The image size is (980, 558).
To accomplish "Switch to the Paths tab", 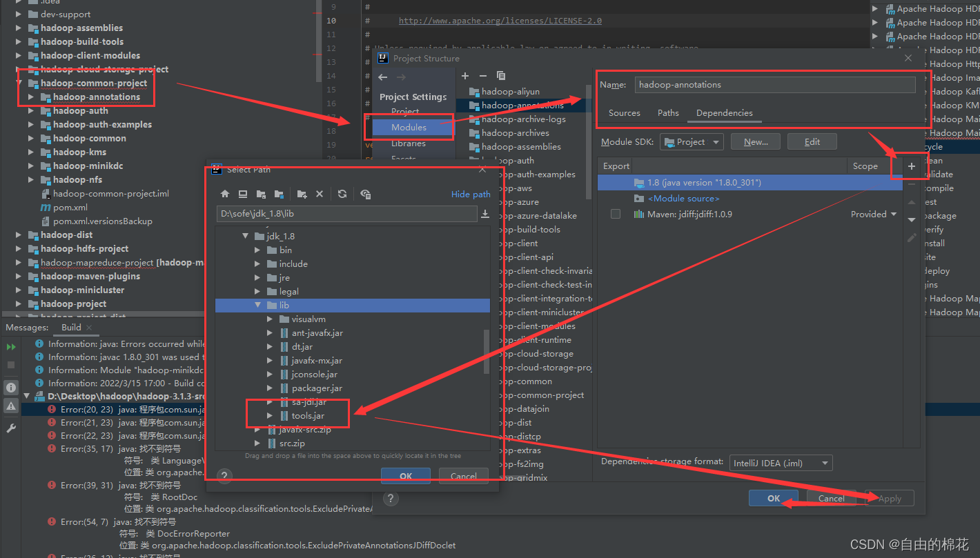I will 668,112.
